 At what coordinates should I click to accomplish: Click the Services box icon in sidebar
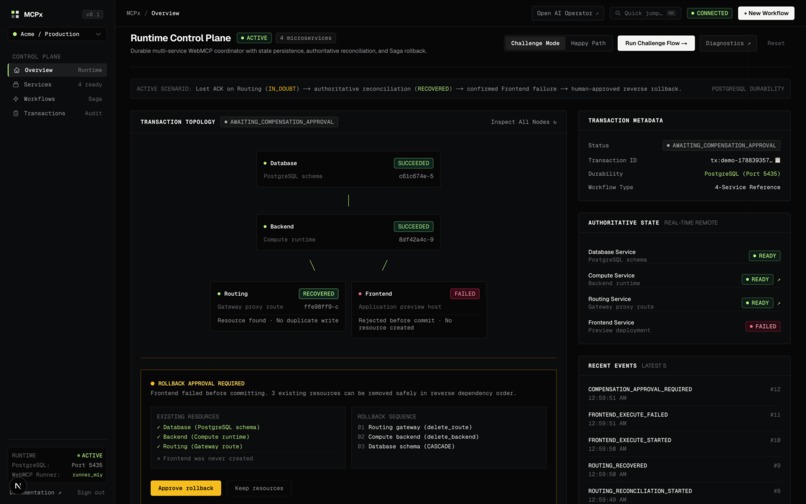pyautogui.click(x=16, y=84)
